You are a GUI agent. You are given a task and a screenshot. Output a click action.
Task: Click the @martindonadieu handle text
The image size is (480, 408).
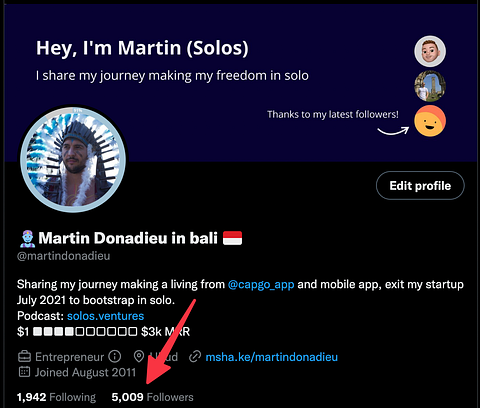(63, 256)
